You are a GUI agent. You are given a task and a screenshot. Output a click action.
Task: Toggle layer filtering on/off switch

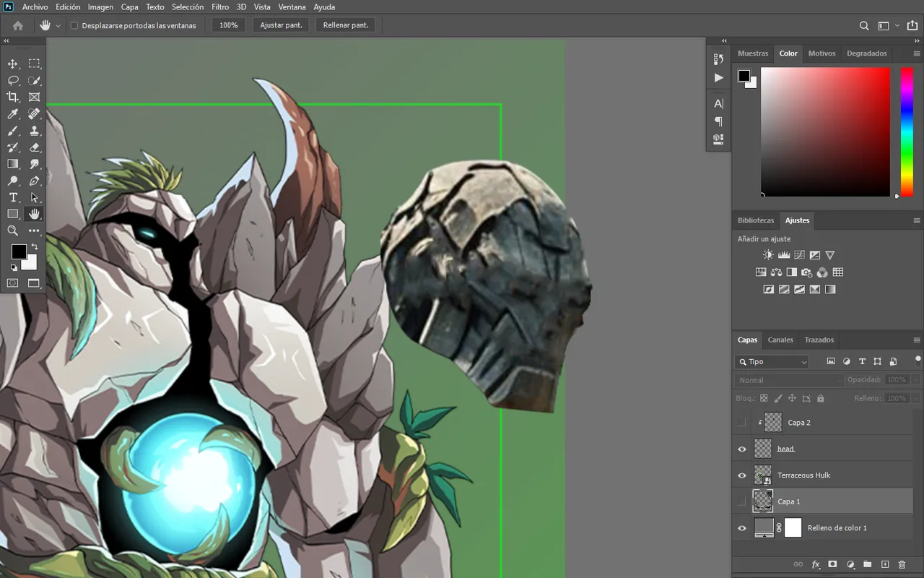point(918,361)
